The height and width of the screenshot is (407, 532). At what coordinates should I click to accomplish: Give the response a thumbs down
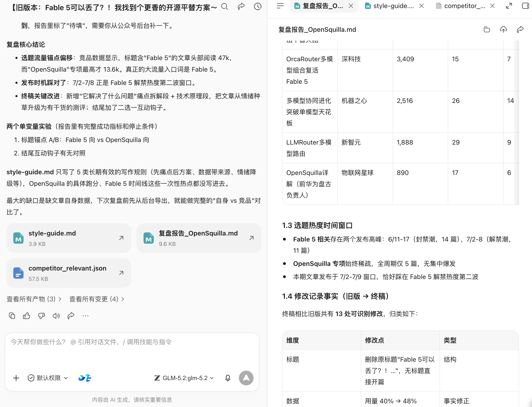41,316
